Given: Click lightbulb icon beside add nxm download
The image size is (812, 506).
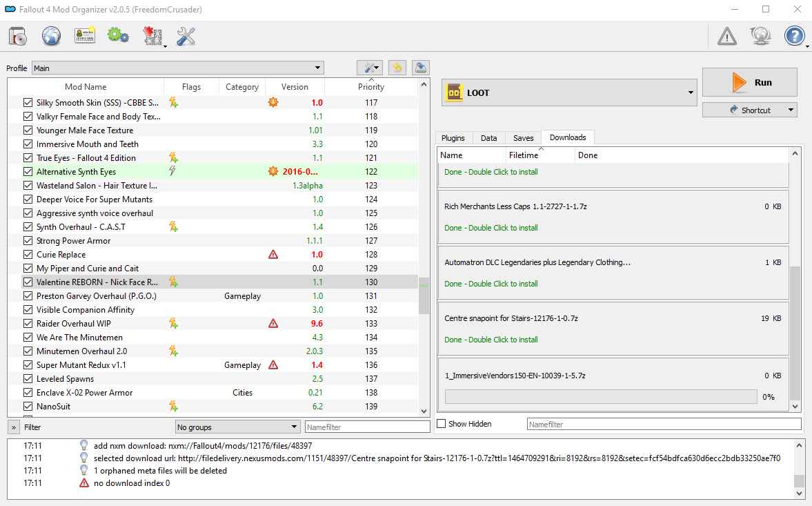Looking at the screenshot, I should tap(84, 445).
